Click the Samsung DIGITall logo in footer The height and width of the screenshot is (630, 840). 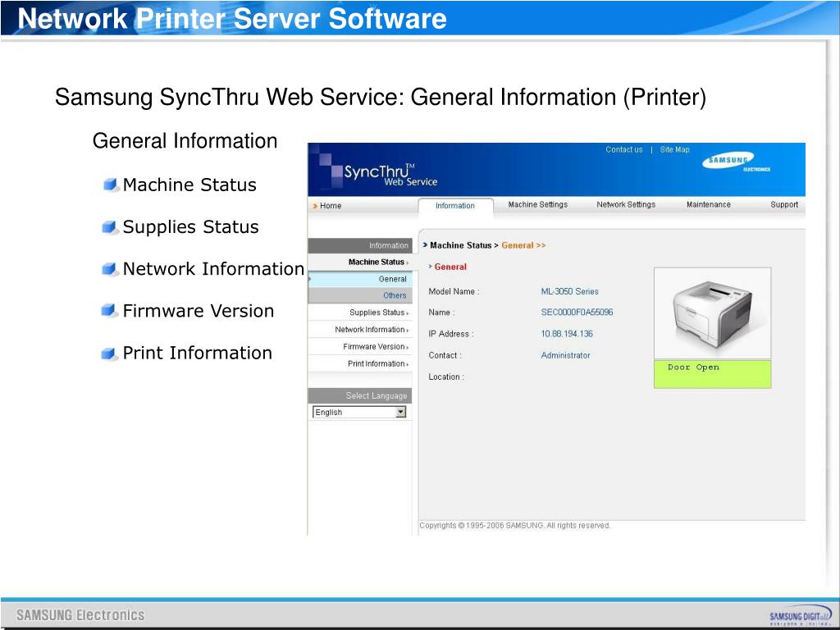click(x=801, y=615)
